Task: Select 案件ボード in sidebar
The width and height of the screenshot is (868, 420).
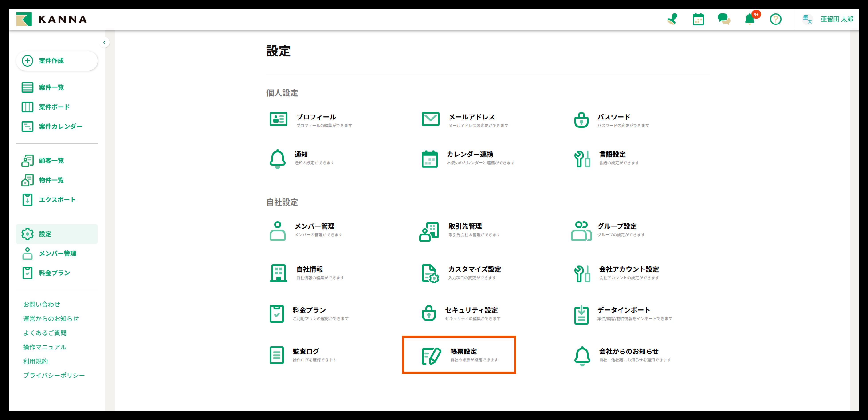Action: click(54, 107)
